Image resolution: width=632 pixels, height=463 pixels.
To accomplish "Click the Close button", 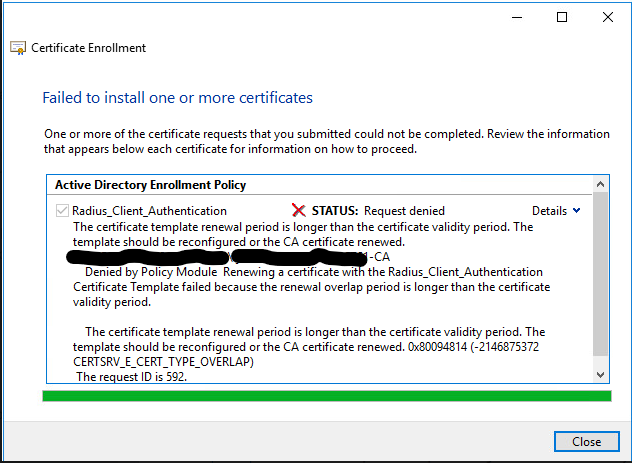I will click(x=586, y=442).
